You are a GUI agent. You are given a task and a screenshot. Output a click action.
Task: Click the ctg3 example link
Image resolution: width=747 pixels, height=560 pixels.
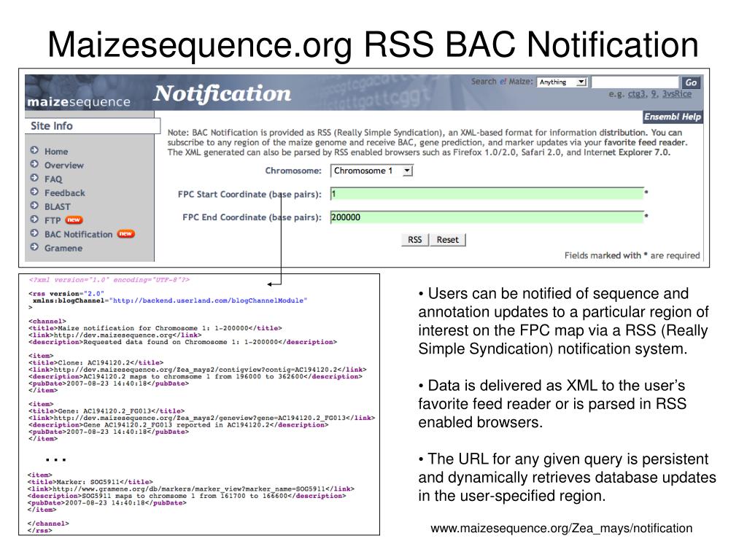[x=636, y=94]
